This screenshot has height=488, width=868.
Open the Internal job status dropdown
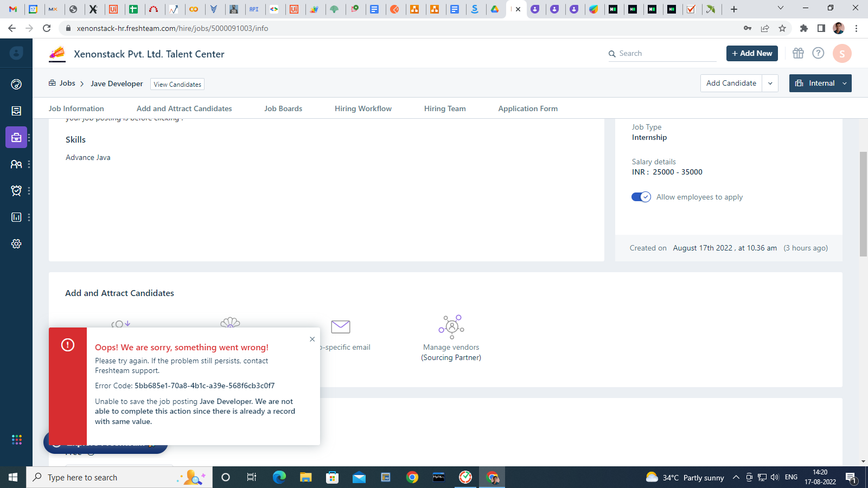820,83
